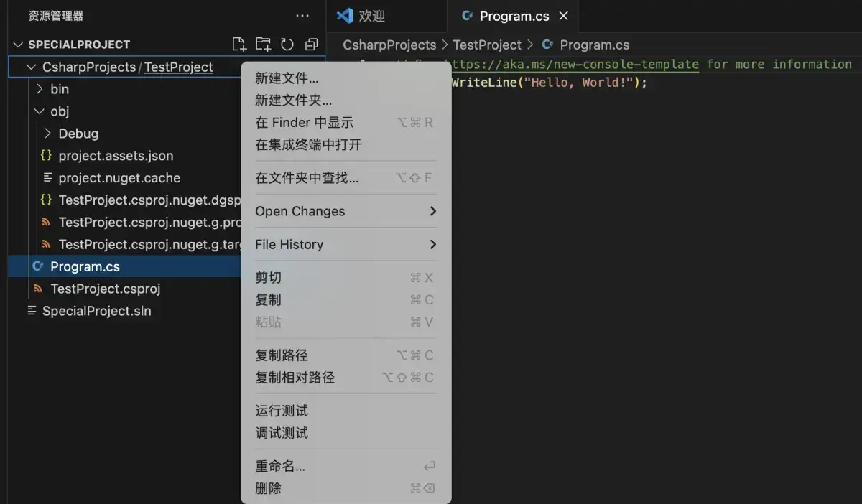This screenshot has width=862, height=504.
Task: Select SpecialProject.sln in the file tree
Action: [x=96, y=311]
